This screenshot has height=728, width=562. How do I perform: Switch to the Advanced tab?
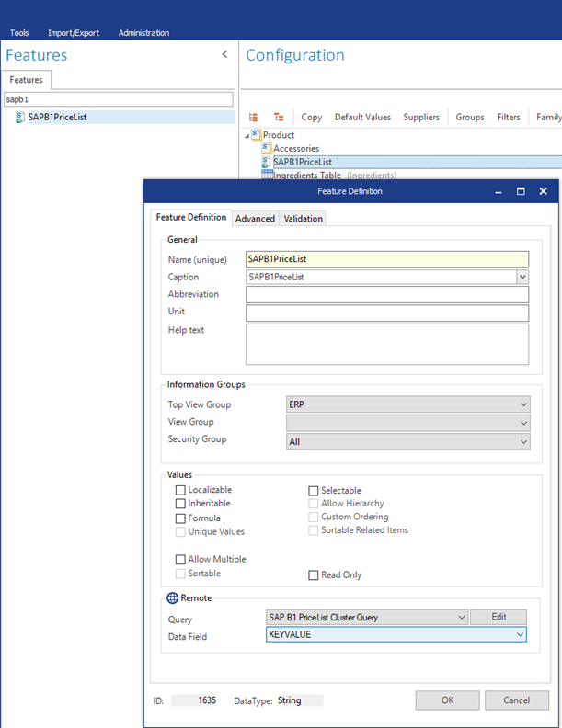(x=255, y=218)
